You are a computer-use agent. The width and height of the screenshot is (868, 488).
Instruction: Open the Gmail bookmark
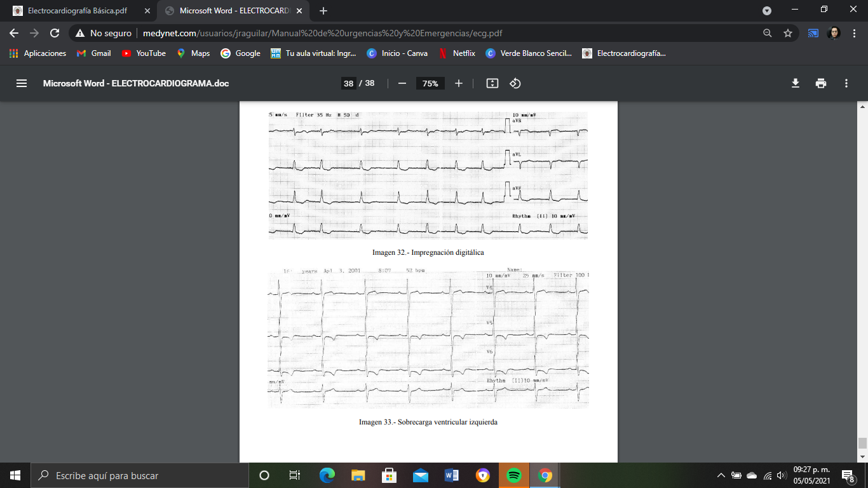coord(93,53)
